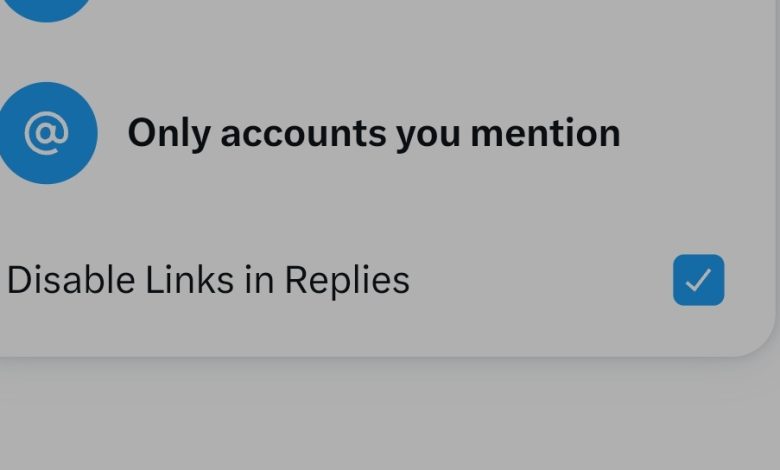780x470 pixels.
Task: Click the "Disable Links in Replies" label
Action: coord(208,280)
